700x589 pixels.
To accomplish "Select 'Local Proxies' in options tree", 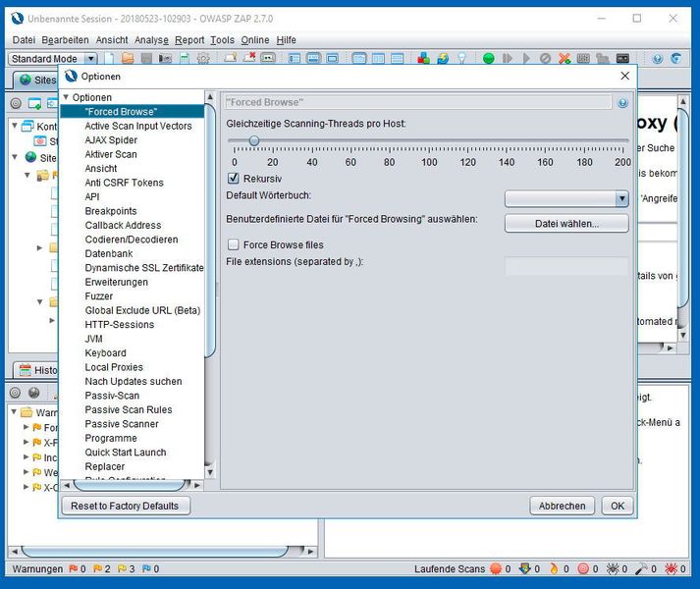I will click(x=114, y=367).
